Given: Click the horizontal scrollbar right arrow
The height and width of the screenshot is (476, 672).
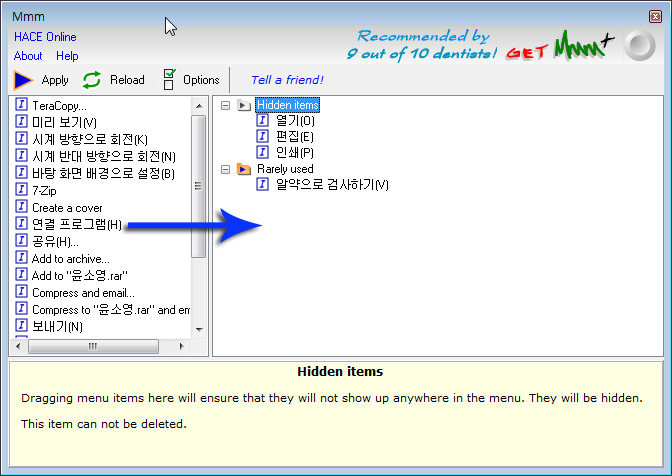Looking at the screenshot, I should click(182, 346).
